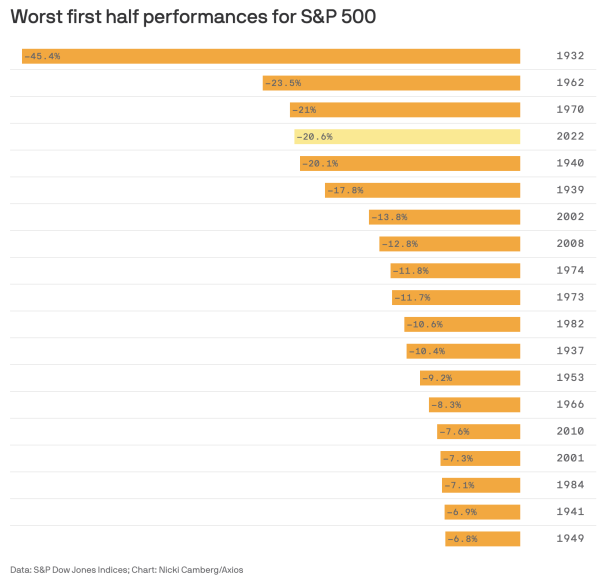Click the 2010 bar at -7.6%
The image size is (600, 581).
point(479,431)
